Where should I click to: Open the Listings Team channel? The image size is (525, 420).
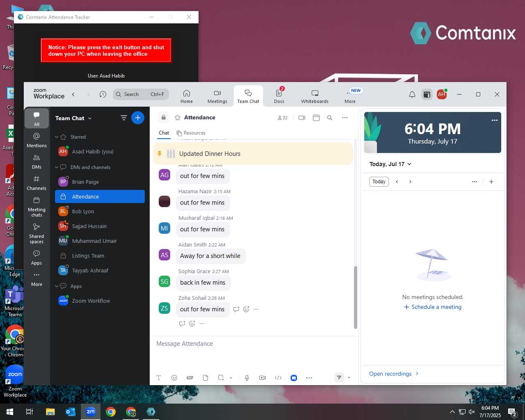tap(100, 256)
